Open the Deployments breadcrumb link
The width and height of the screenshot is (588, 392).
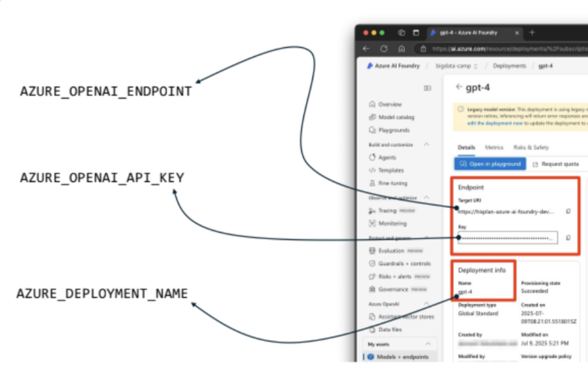[x=509, y=66]
